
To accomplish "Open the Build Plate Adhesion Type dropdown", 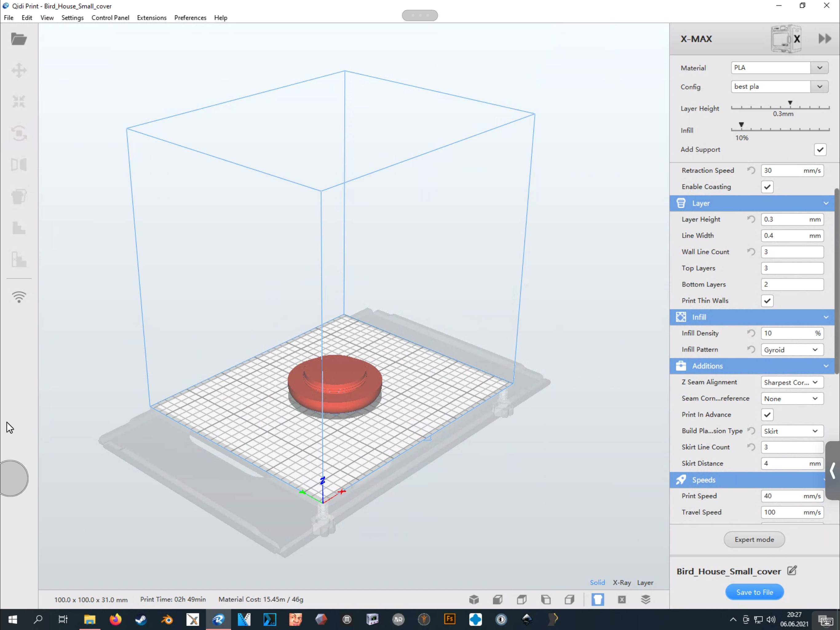I will click(792, 431).
